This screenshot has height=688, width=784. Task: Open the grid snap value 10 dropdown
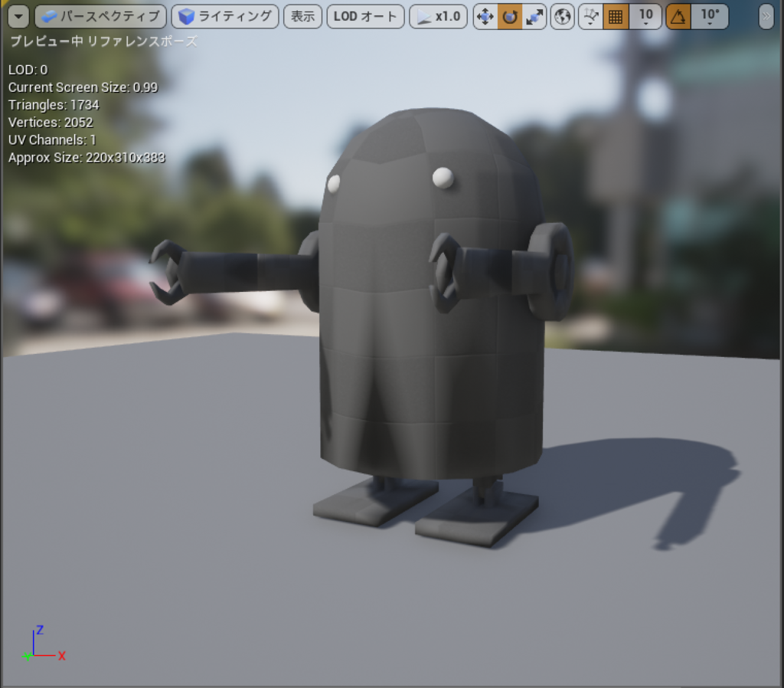click(645, 17)
